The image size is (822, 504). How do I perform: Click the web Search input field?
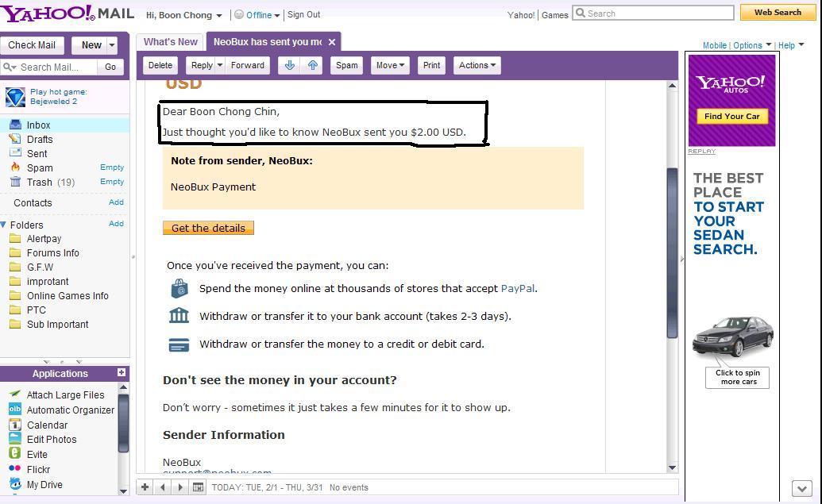653,13
